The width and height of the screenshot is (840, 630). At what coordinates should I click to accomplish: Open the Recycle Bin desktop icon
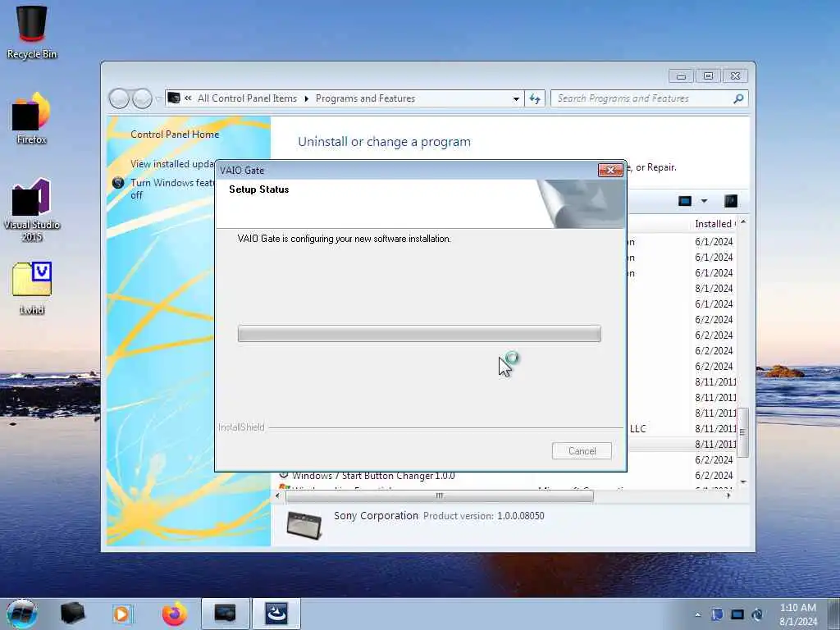[32, 32]
